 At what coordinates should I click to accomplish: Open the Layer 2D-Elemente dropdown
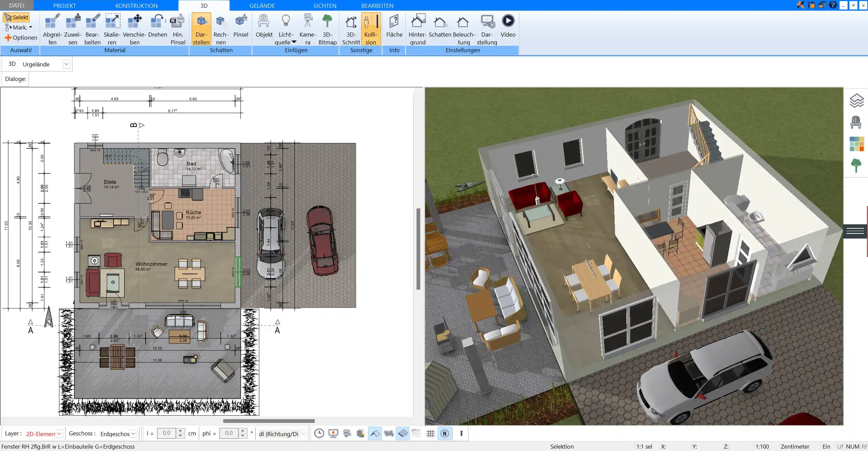pos(59,433)
